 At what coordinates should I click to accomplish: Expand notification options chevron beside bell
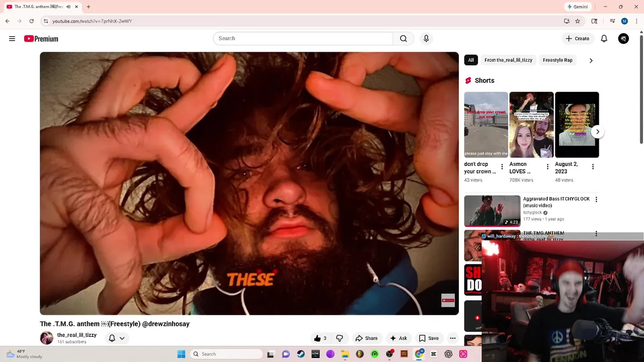[122, 338]
